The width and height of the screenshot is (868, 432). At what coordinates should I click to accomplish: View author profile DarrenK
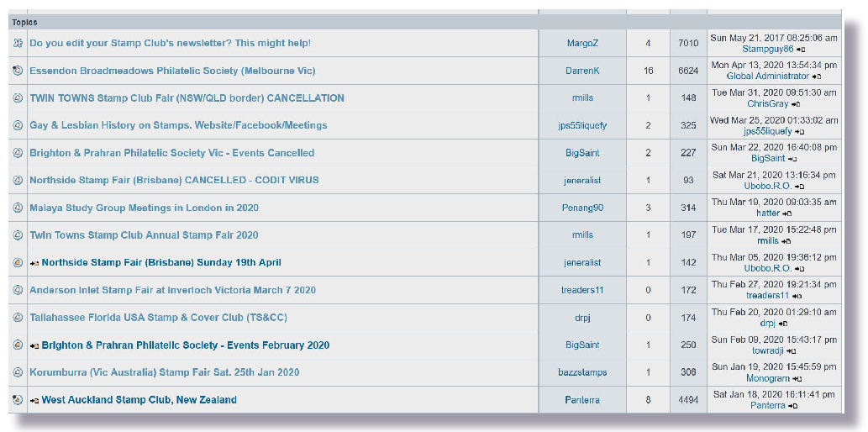(582, 71)
